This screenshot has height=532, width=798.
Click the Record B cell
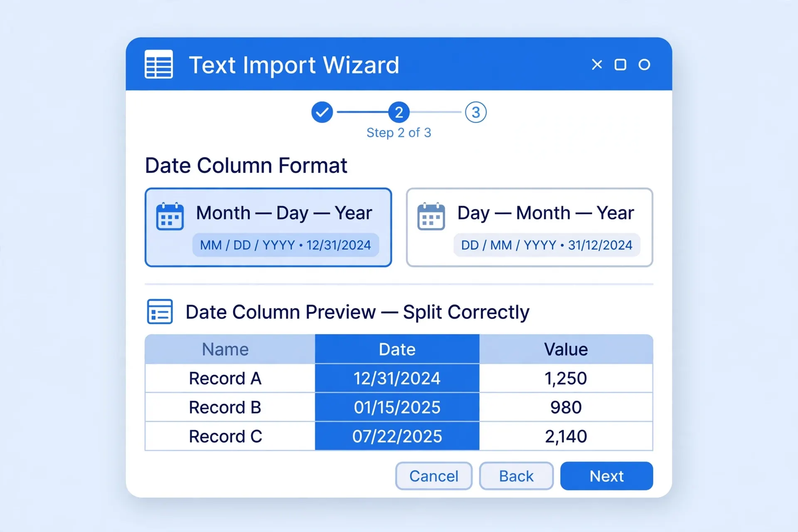pyautogui.click(x=230, y=407)
